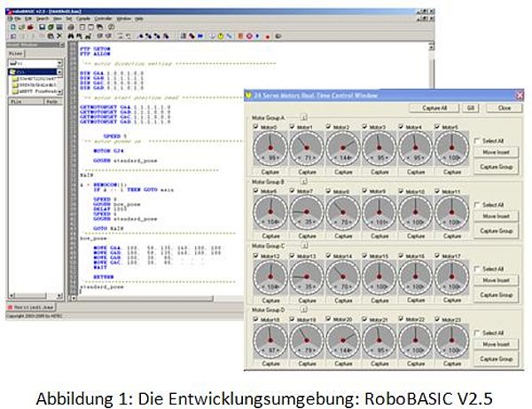Click the Close button in servo control window
This screenshot has width=532, height=409.
505,108
